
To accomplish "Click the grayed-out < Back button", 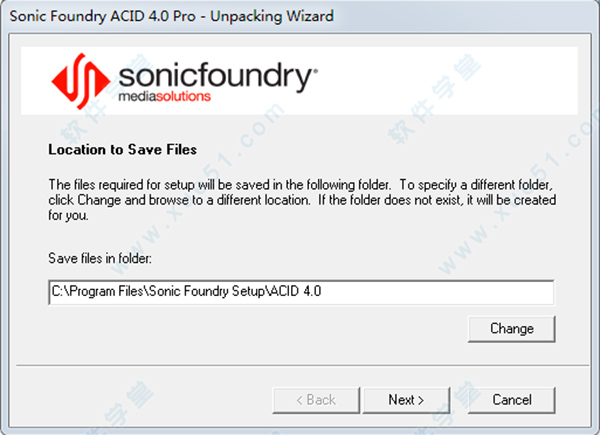I will point(317,399).
